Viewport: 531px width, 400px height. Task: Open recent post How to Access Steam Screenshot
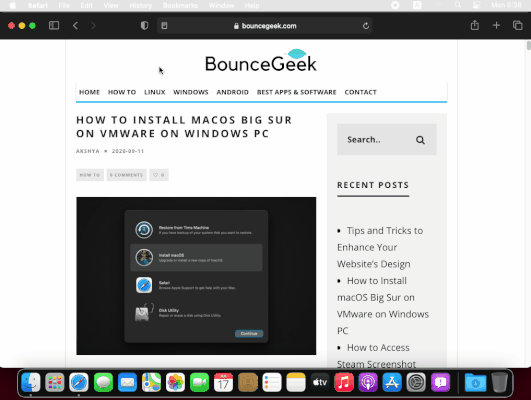click(x=377, y=356)
